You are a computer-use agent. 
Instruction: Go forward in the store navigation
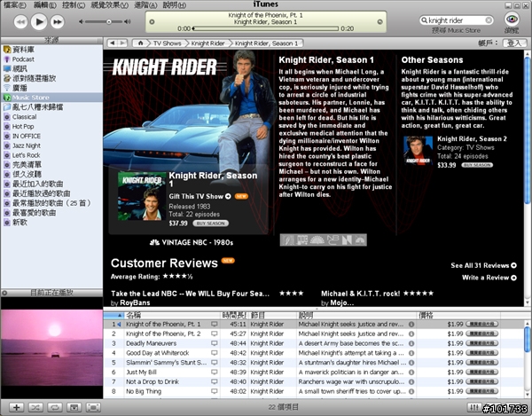[122, 43]
